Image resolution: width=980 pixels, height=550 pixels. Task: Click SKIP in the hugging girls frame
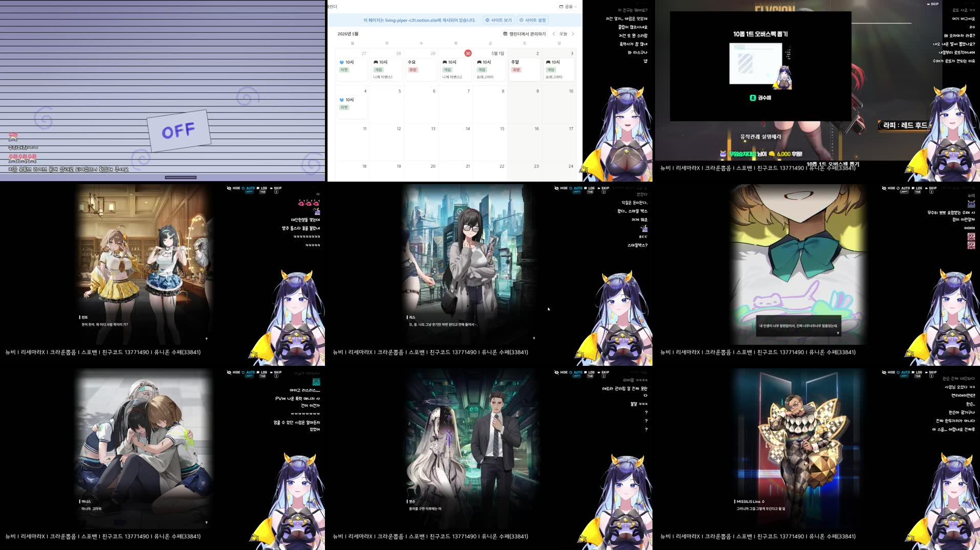coord(276,373)
